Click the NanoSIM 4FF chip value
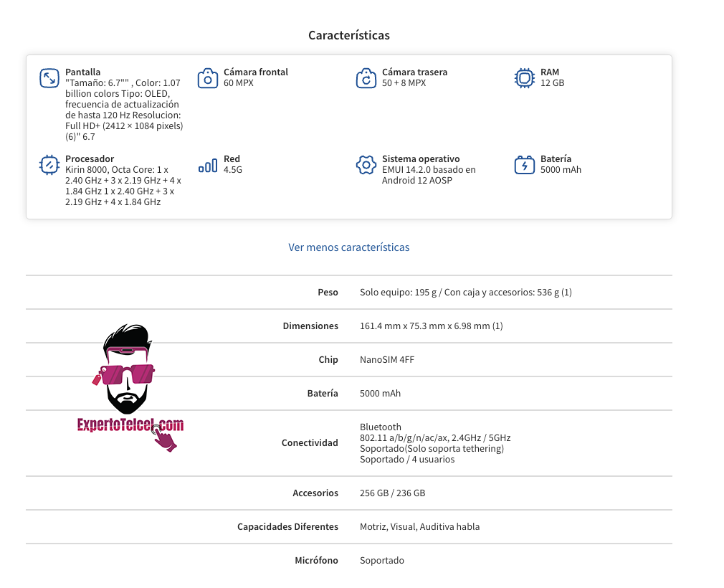The image size is (724, 588). (x=387, y=359)
